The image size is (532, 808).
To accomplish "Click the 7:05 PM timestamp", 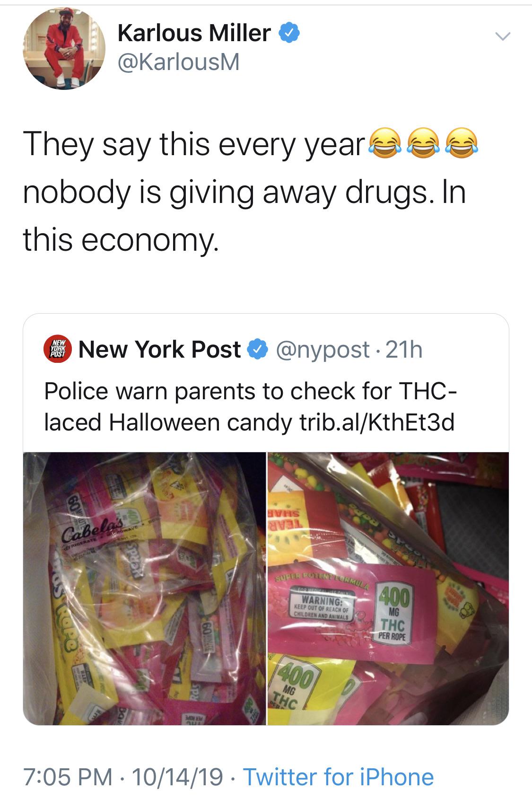I will pyautogui.click(x=68, y=777).
